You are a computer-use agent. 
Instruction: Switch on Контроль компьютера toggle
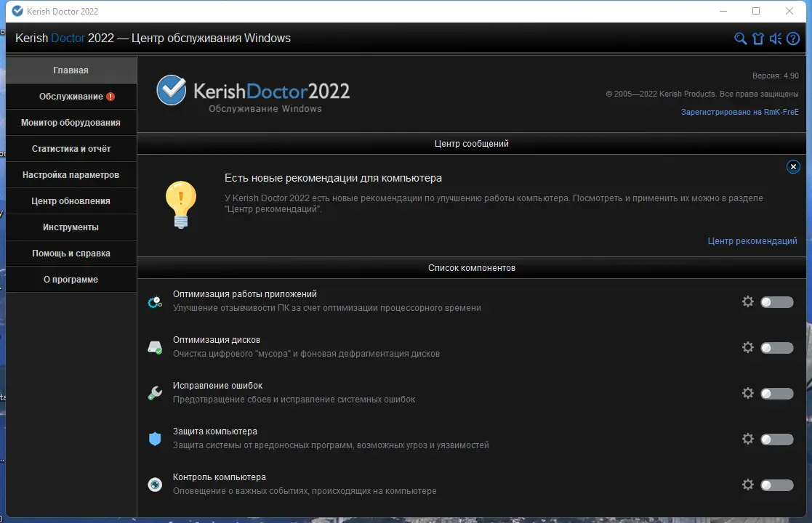(777, 485)
